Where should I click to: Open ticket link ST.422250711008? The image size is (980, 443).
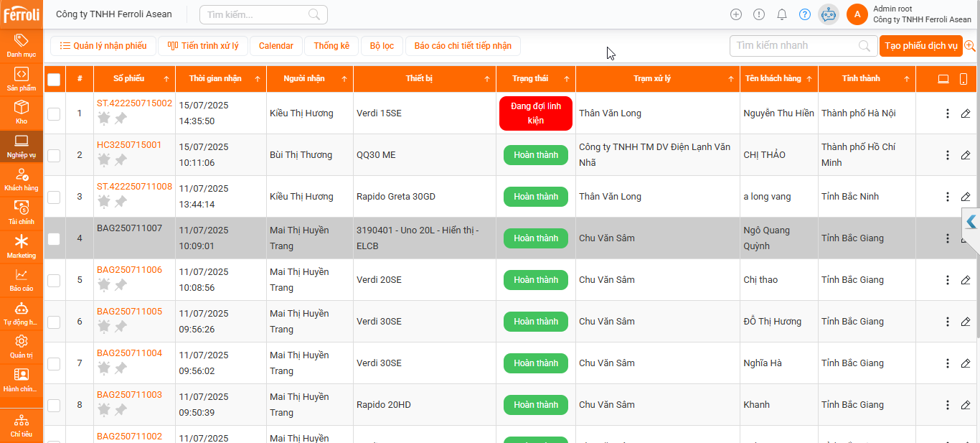tap(134, 187)
